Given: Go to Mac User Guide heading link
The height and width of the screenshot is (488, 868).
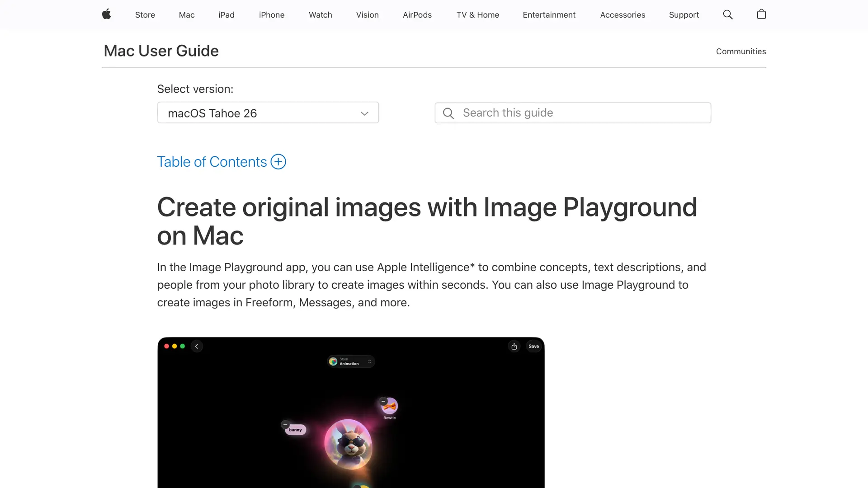Looking at the screenshot, I should click(161, 51).
